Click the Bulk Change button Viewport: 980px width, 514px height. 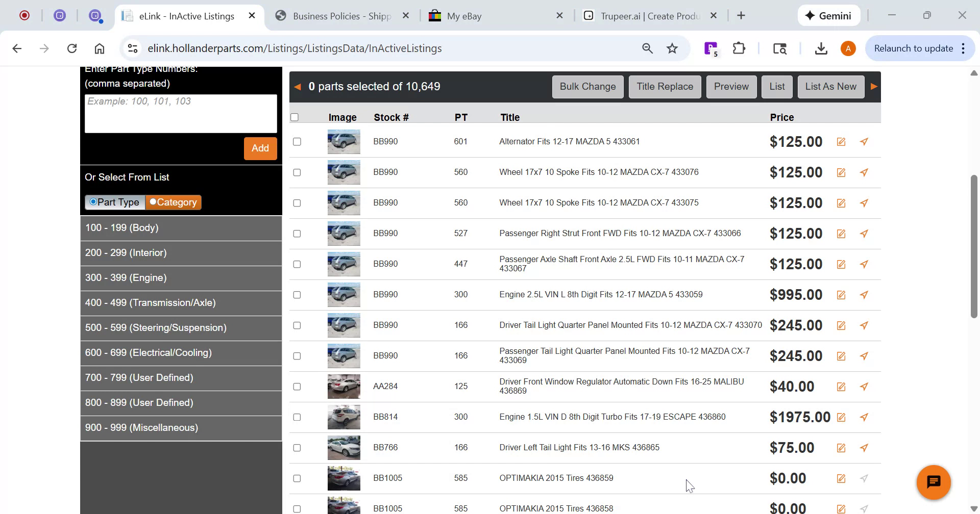(587, 86)
